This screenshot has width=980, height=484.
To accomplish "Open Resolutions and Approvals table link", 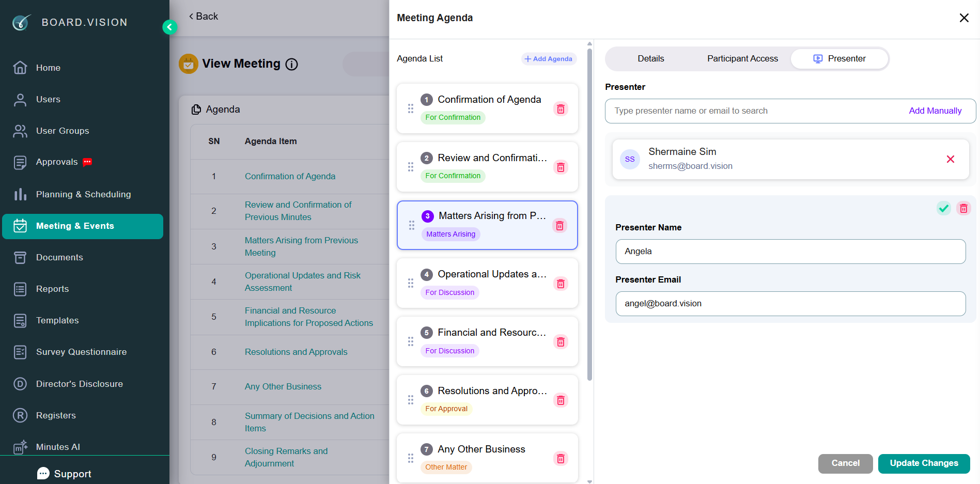I will (x=296, y=352).
